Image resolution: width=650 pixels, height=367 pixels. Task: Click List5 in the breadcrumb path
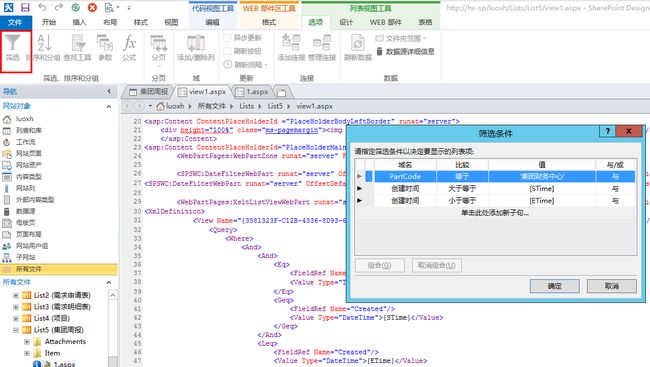pyautogui.click(x=275, y=106)
